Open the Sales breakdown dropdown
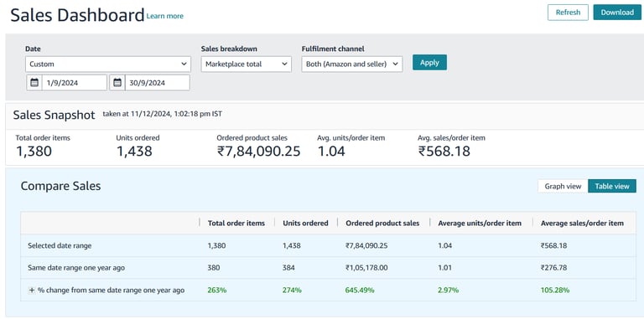Screen dimensions: 644x319 click(x=246, y=64)
